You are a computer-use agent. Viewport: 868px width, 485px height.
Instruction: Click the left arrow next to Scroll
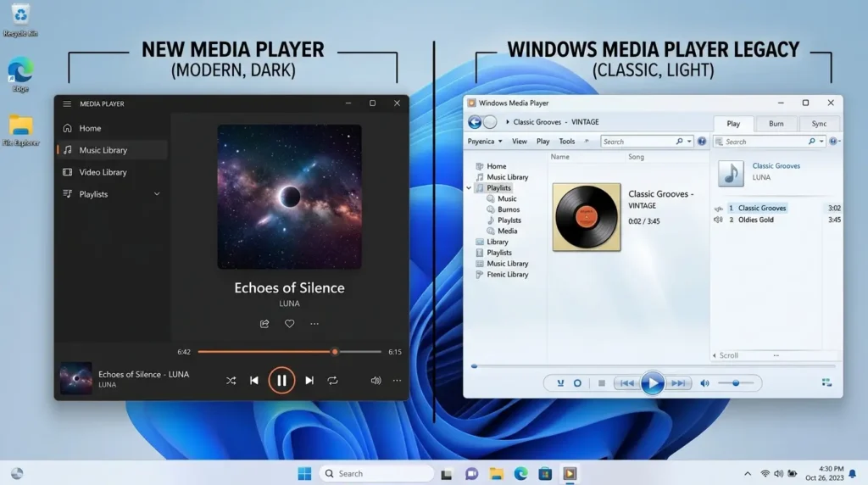point(714,356)
